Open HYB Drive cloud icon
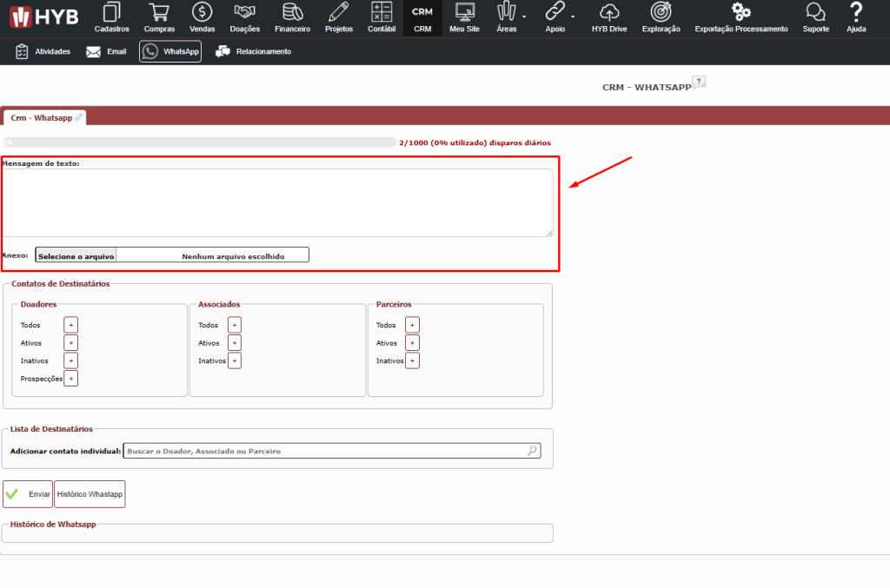This screenshot has width=890, height=588. tap(609, 12)
